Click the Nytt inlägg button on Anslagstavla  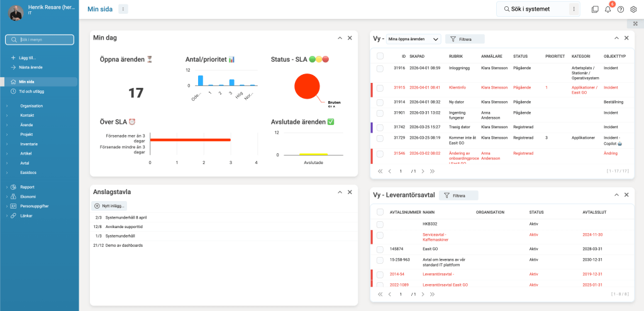click(110, 205)
